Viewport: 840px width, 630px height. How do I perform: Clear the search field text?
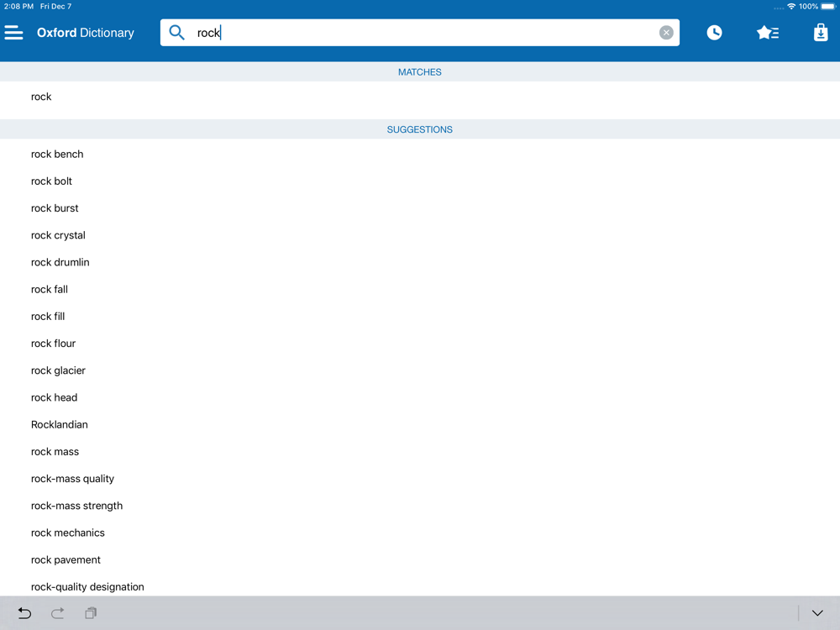pyautogui.click(x=666, y=33)
